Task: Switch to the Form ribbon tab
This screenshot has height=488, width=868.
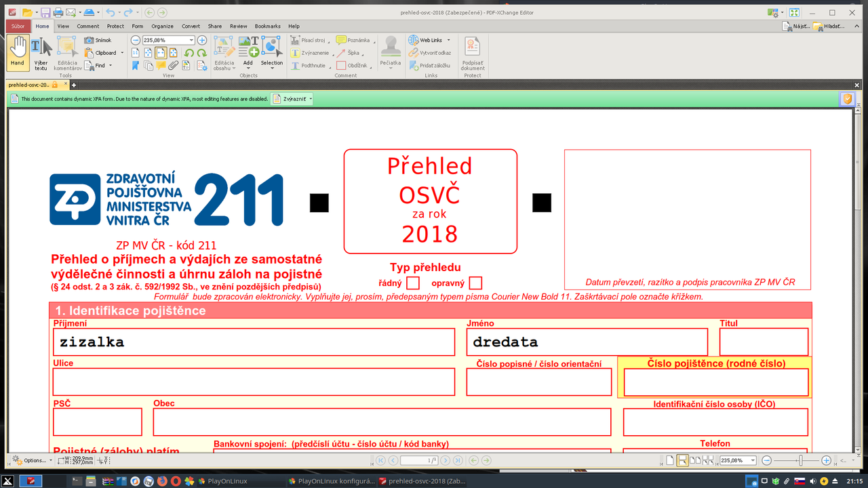Action: (138, 26)
